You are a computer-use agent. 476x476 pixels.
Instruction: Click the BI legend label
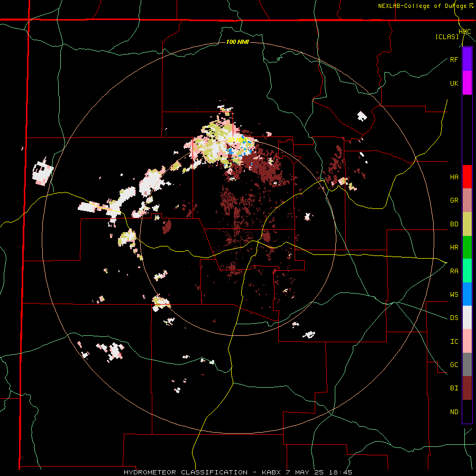pyautogui.click(x=454, y=388)
